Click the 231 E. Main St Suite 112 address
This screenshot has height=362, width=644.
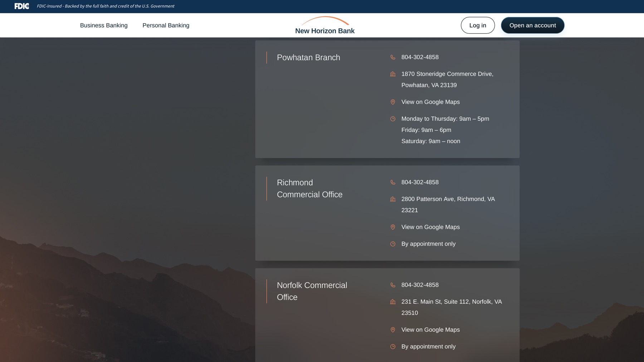[x=452, y=307]
